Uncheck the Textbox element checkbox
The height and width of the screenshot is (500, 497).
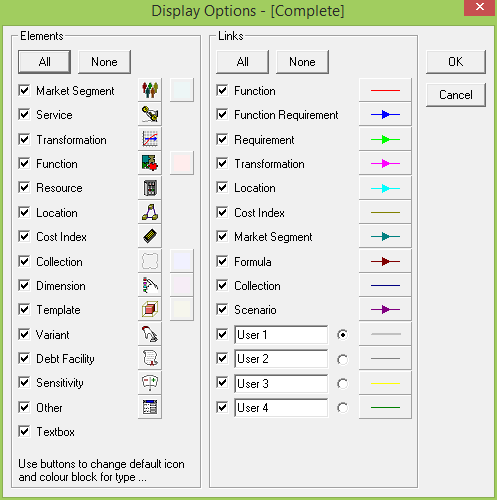pos(24,431)
